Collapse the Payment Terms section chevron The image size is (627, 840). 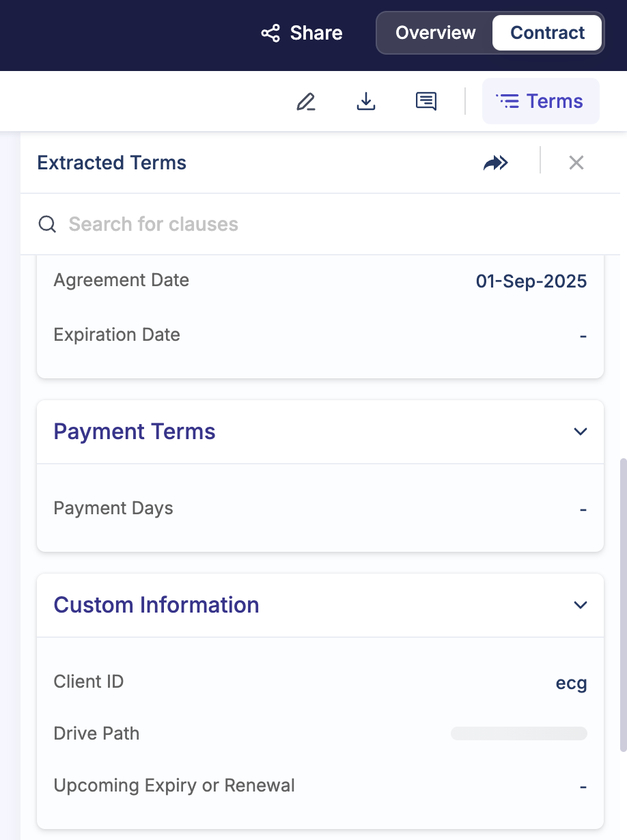click(581, 432)
